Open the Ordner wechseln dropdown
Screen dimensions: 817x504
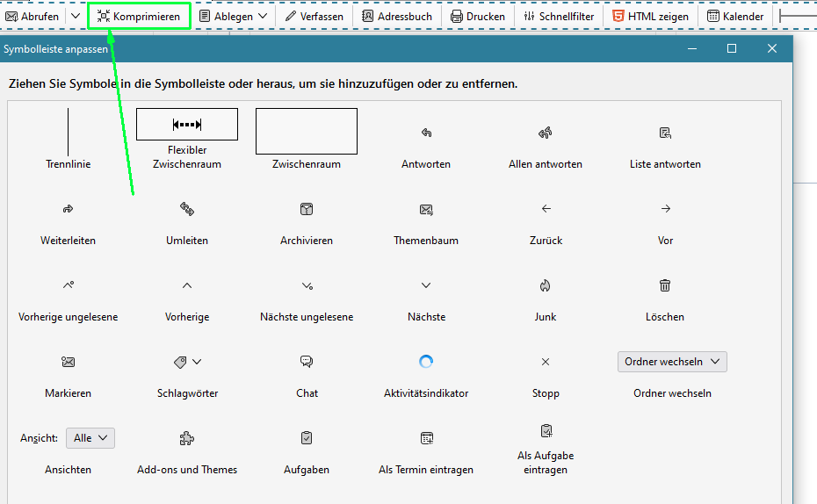(672, 362)
